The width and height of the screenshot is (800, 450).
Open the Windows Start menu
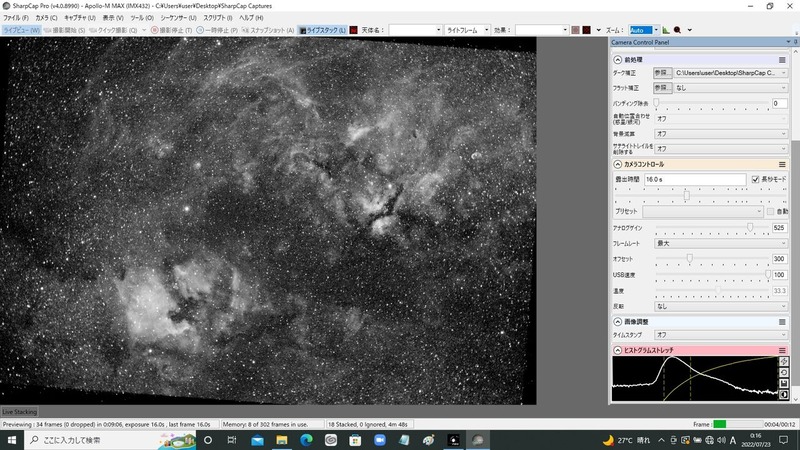click(12, 440)
